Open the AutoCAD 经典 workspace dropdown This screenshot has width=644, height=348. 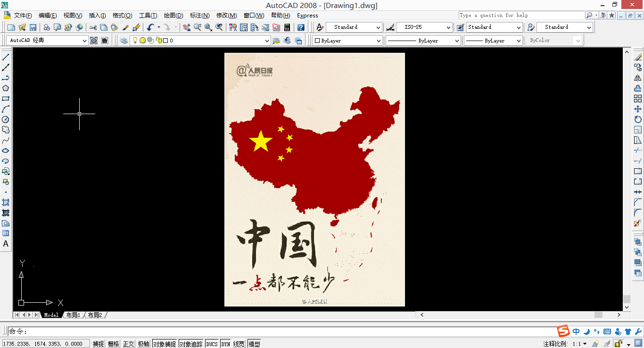tap(48, 41)
